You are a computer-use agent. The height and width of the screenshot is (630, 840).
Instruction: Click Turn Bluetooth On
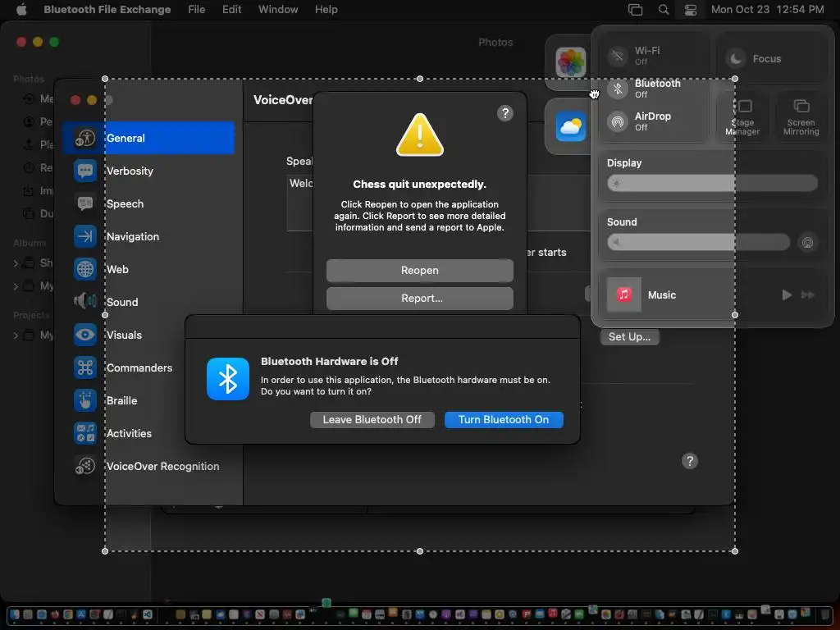504,420
